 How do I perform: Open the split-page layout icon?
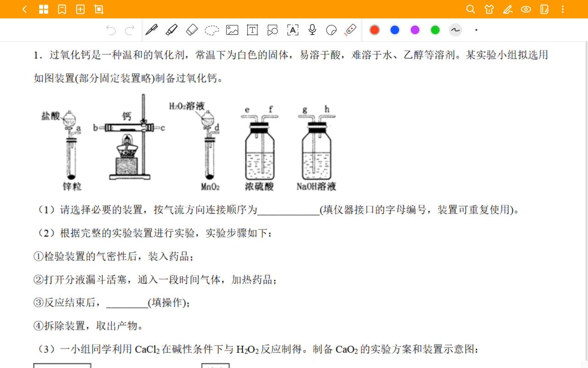click(x=544, y=9)
